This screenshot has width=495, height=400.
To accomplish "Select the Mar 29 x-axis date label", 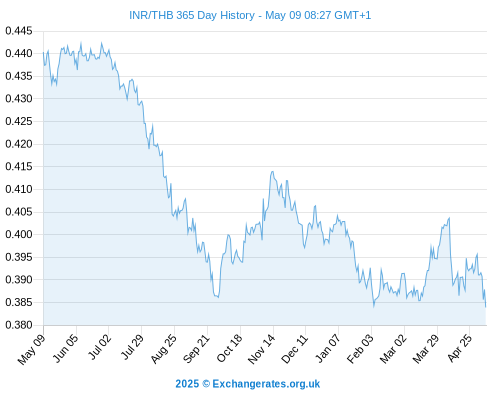I will 426,349.
